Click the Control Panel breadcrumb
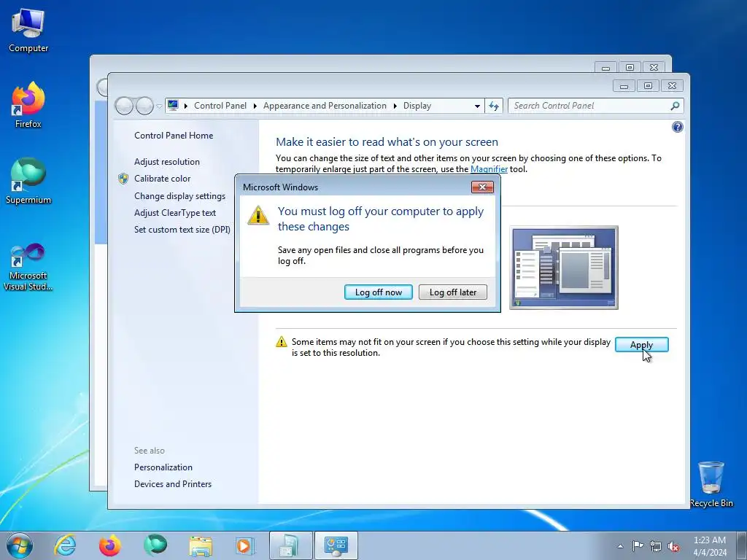The width and height of the screenshot is (747, 560). 220,106
